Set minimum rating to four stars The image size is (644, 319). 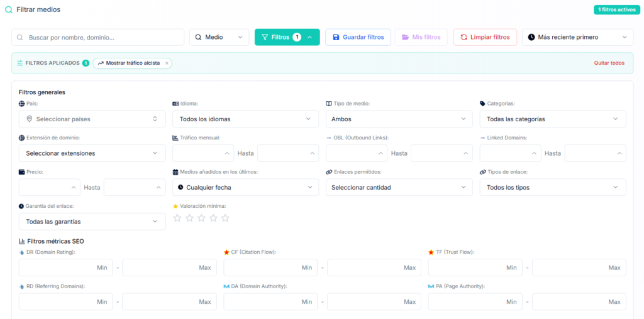pyautogui.click(x=213, y=218)
